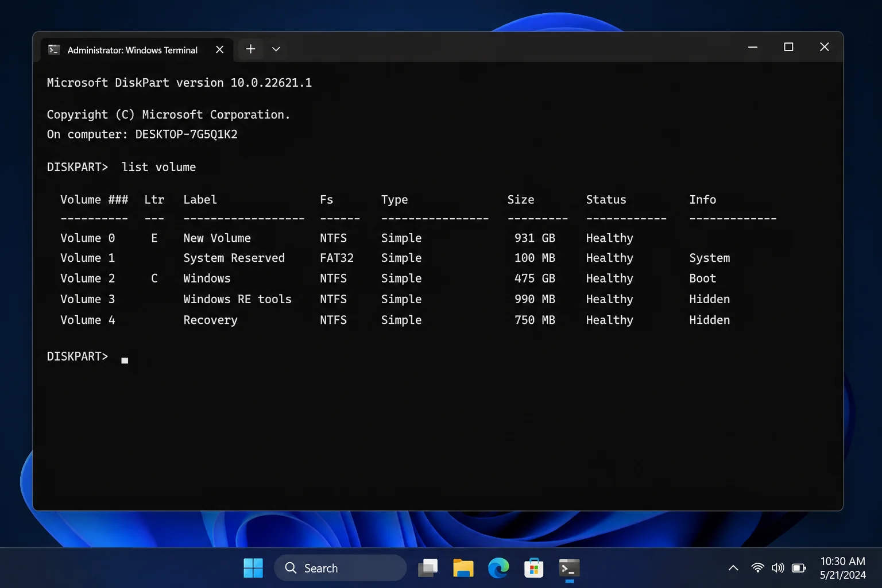The image size is (882, 588).
Task: Select the Administrator: Windows Terminal tab
Action: [x=137, y=50]
